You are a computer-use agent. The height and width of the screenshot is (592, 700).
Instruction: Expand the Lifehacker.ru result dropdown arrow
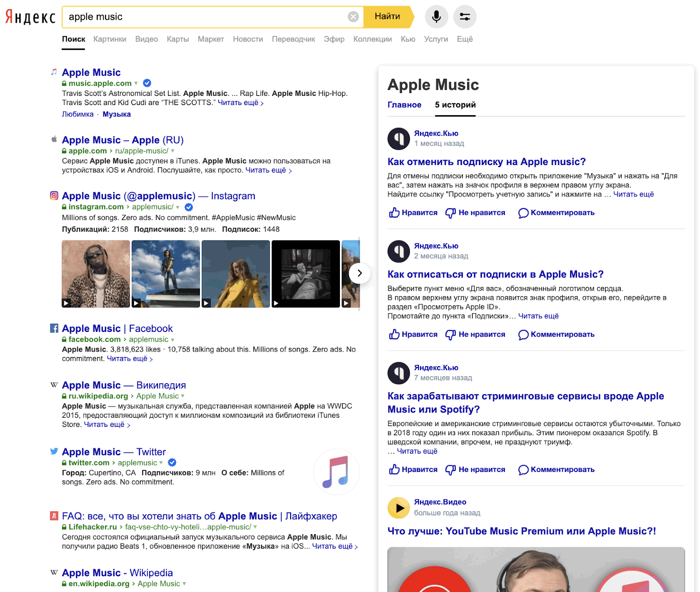pos(255,527)
